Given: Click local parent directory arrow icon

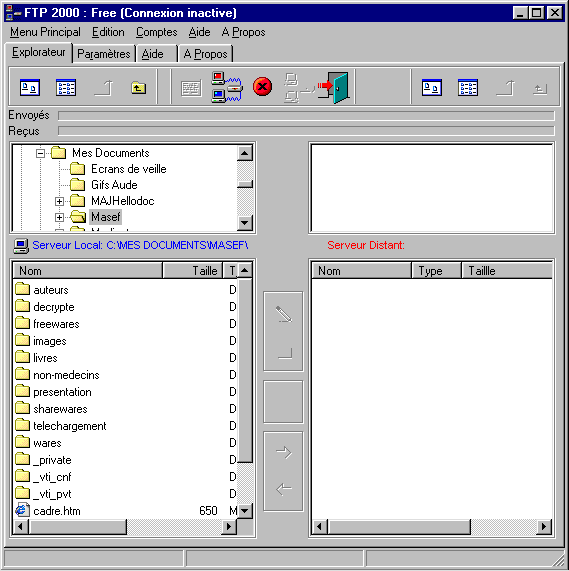Looking at the screenshot, I should click(x=103, y=88).
